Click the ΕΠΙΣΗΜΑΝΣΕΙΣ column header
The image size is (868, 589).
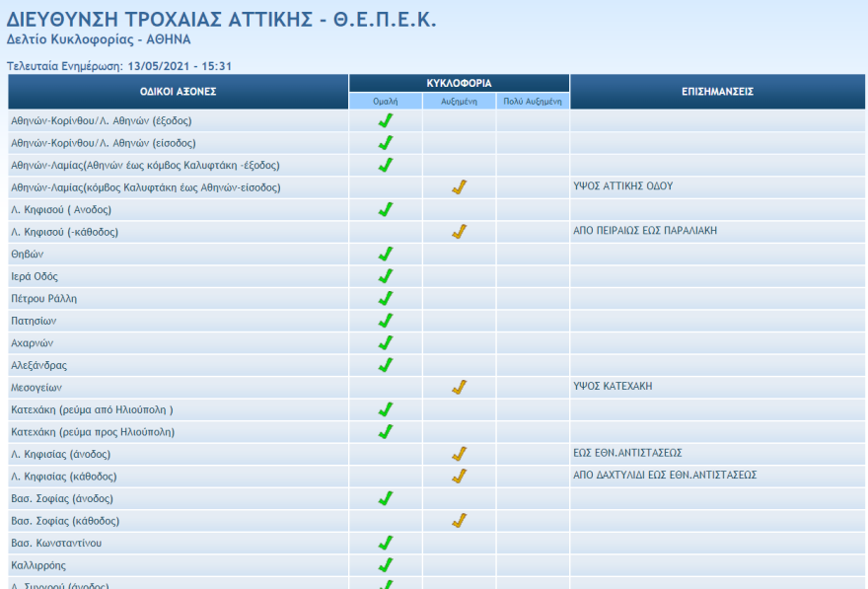[717, 92]
